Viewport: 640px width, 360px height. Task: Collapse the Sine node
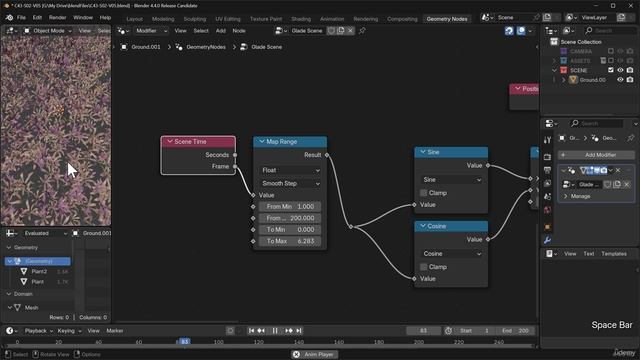pos(423,152)
